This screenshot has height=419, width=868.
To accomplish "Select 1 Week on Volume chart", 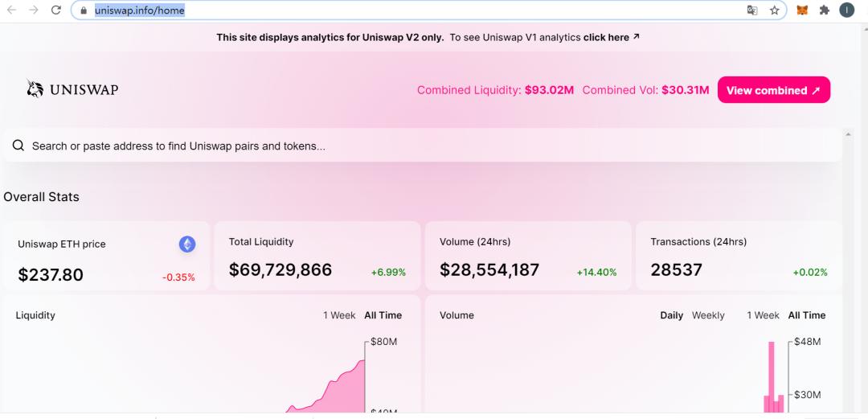I will [x=763, y=315].
